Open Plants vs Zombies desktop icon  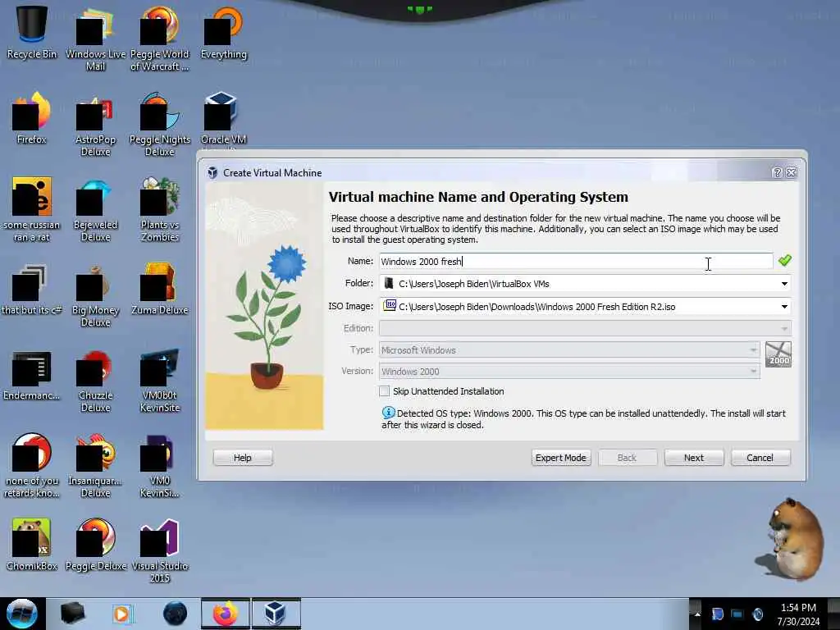click(160, 209)
